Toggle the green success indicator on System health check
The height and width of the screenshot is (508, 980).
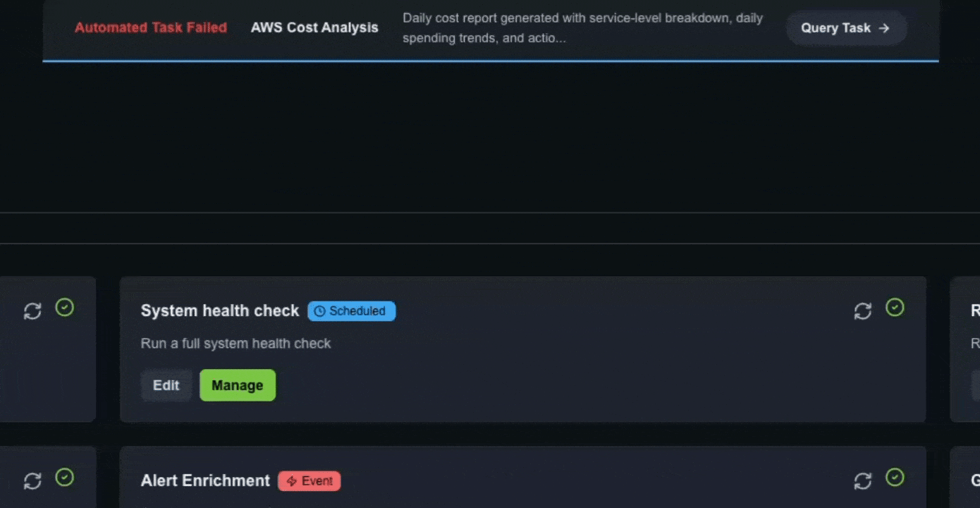(895, 308)
